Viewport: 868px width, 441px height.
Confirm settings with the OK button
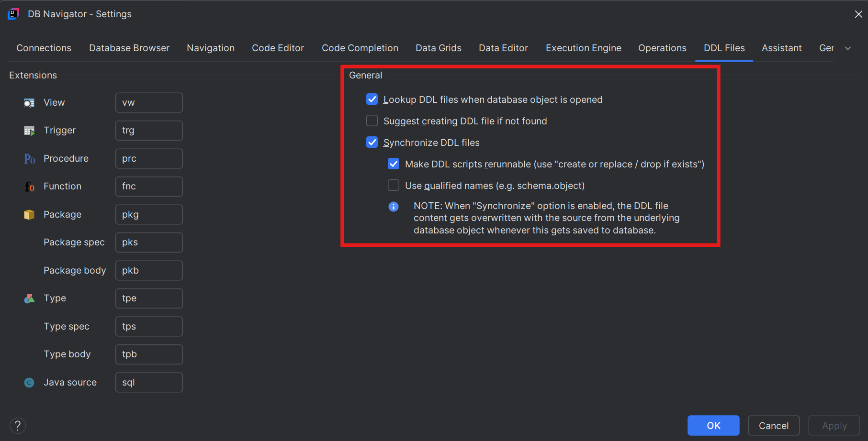click(713, 425)
